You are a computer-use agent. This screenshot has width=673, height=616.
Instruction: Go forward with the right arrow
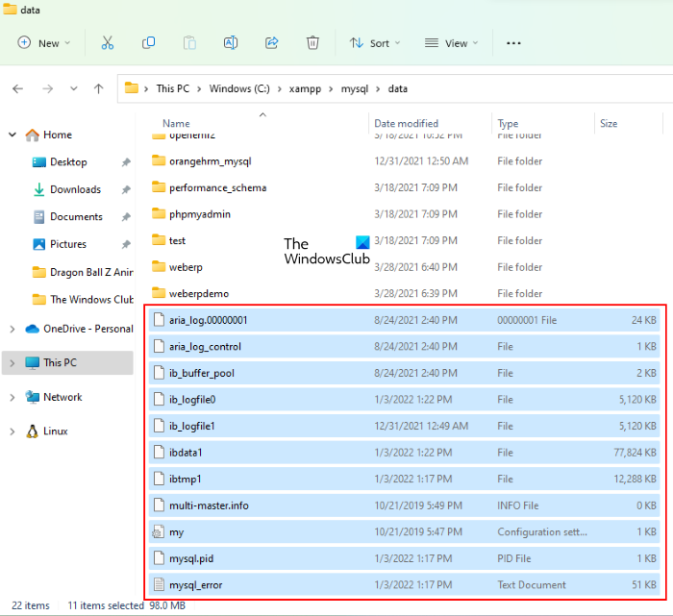pyautogui.click(x=48, y=88)
